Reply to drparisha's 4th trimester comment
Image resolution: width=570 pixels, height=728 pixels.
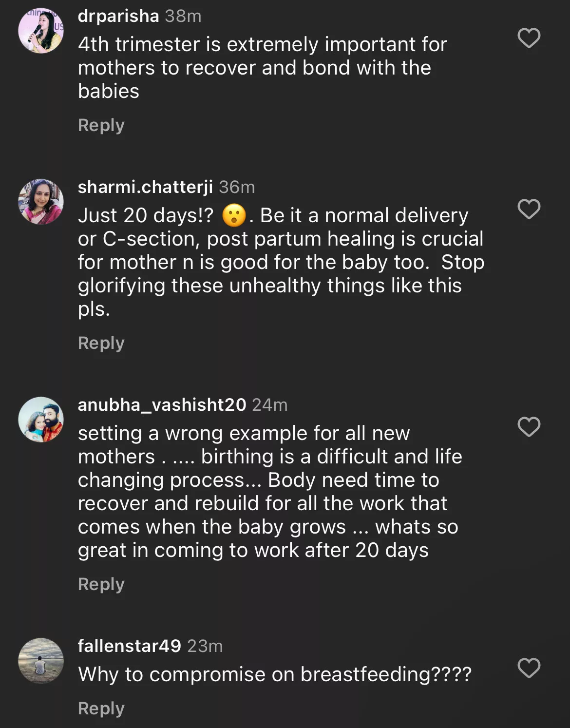pyautogui.click(x=101, y=125)
